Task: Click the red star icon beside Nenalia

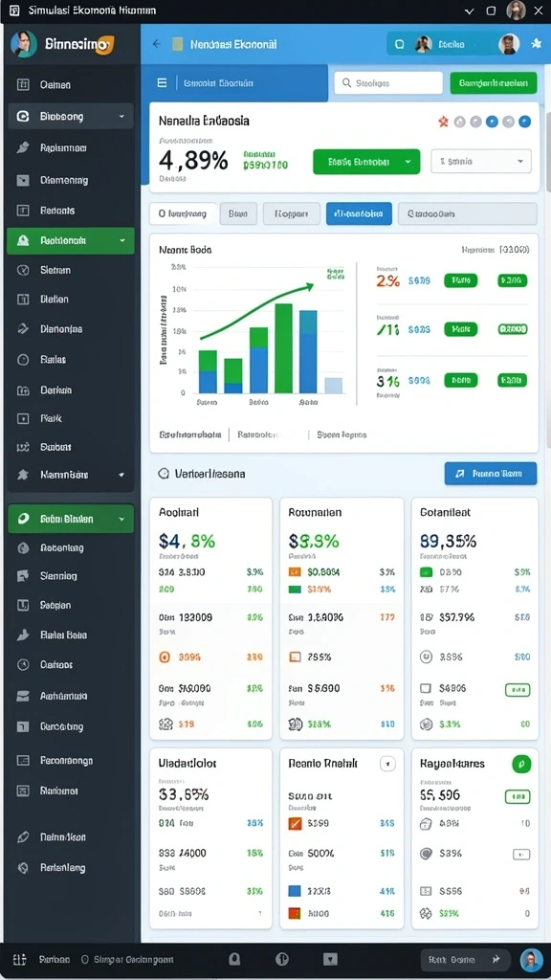Action: click(x=443, y=122)
